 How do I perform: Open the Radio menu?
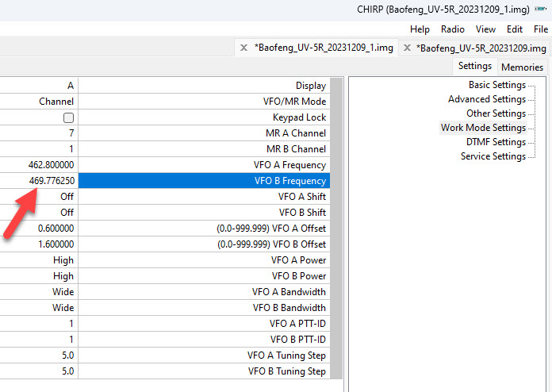click(453, 29)
